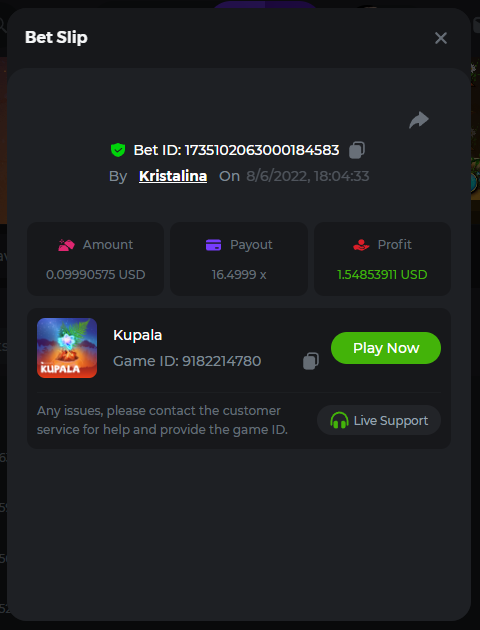The height and width of the screenshot is (630, 480).
Task: Click the 0.09990575 USD amount value
Action: (x=96, y=275)
